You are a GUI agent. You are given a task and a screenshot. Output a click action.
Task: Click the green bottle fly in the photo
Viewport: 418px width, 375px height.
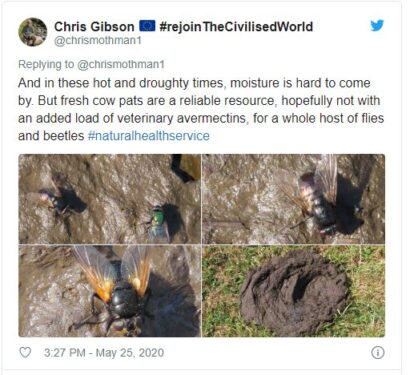(x=158, y=220)
